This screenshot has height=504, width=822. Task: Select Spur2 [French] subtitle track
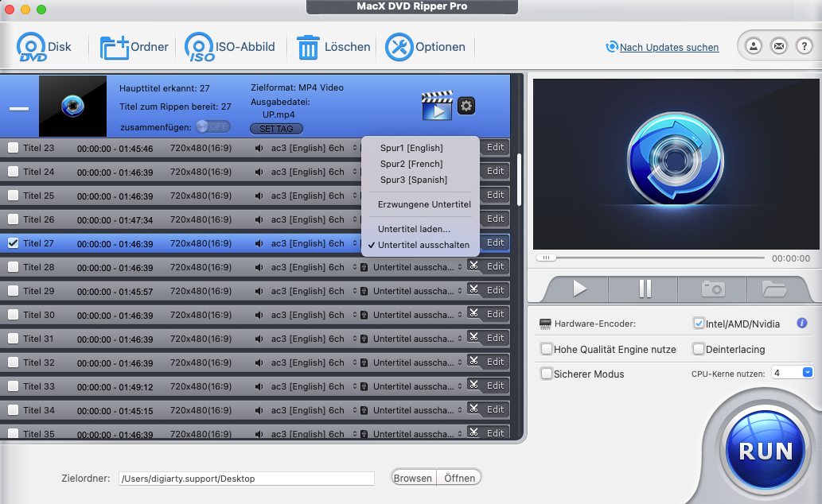[x=411, y=164]
